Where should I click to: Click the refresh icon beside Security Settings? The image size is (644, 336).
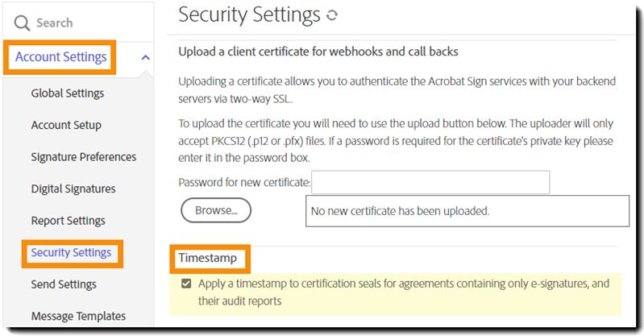pyautogui.click(x=333, y=15)
